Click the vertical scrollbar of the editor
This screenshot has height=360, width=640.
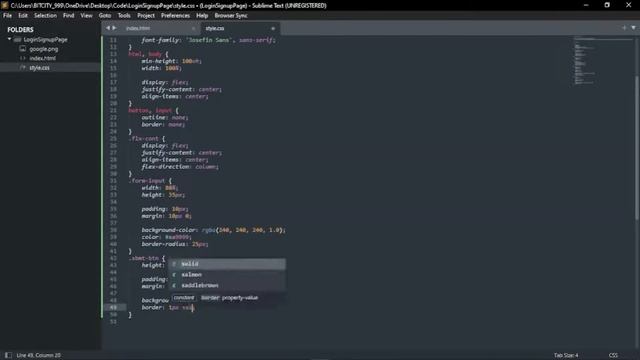click(x=636, y=149)
